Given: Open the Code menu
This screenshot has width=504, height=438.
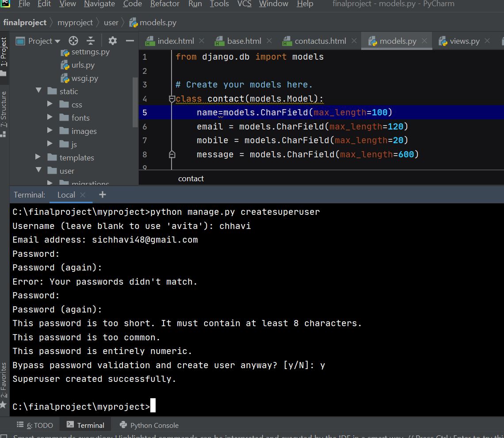Looking at the screenshot, I should [x=133, y=4].
